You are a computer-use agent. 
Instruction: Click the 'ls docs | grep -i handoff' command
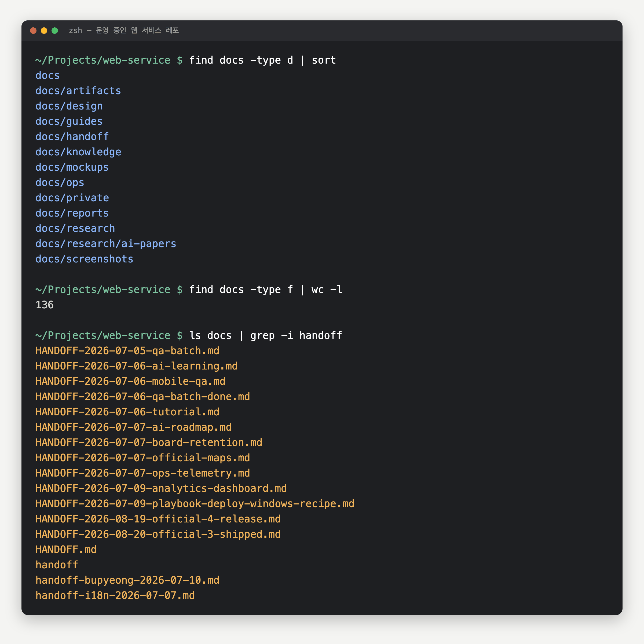coord(266,336)
